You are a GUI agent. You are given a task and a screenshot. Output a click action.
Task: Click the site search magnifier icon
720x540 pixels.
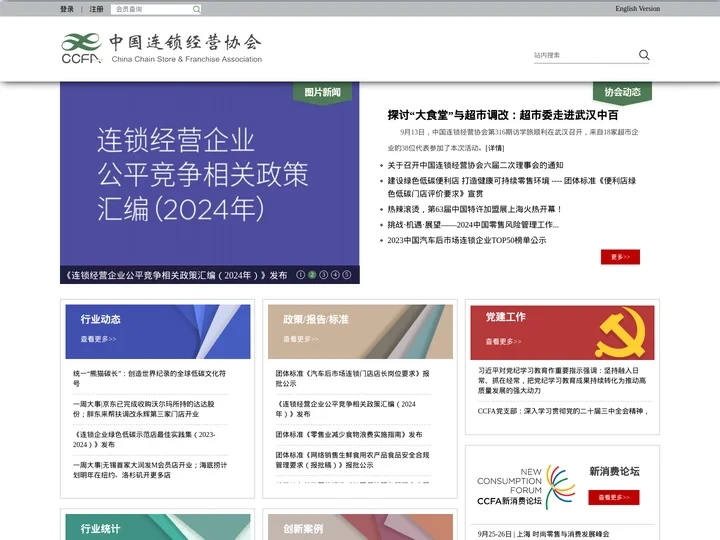644,55
